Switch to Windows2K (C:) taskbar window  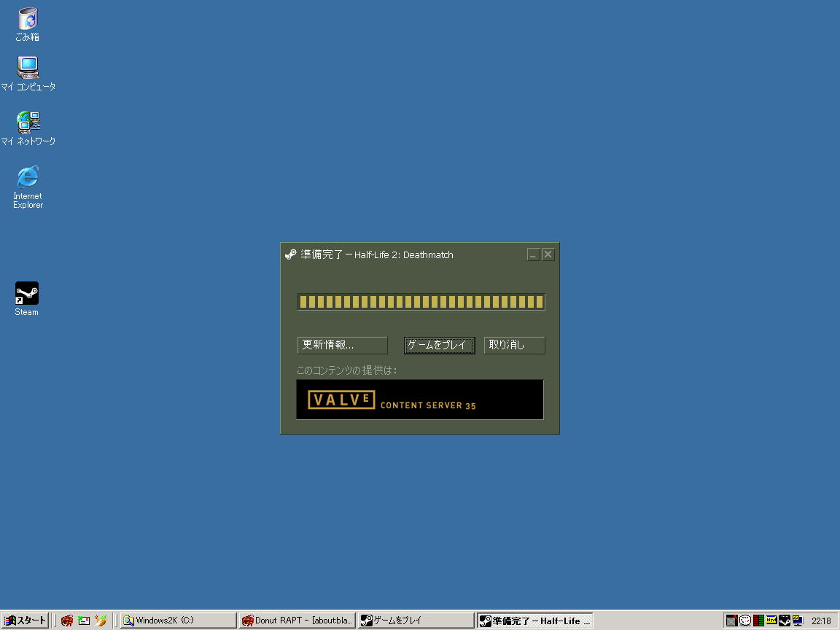click(179, 621)
